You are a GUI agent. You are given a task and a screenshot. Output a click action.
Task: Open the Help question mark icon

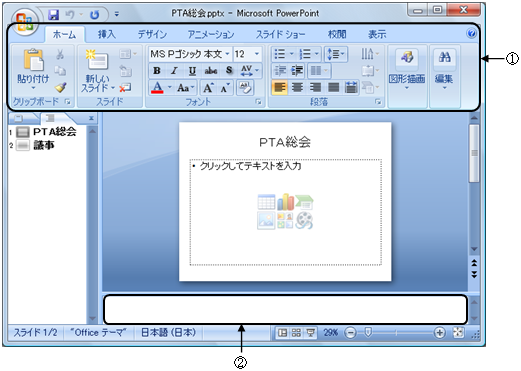click(471, 33)
